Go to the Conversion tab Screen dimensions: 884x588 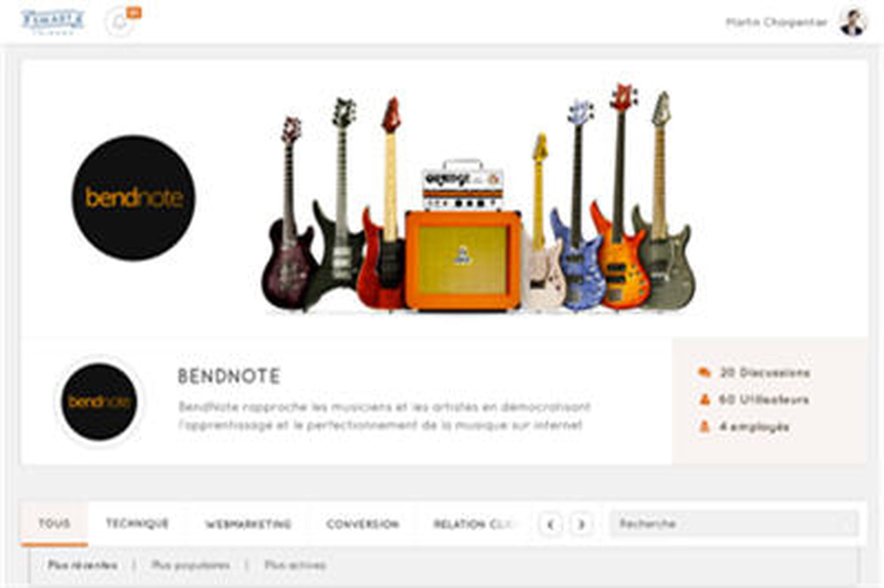point(362,524)
